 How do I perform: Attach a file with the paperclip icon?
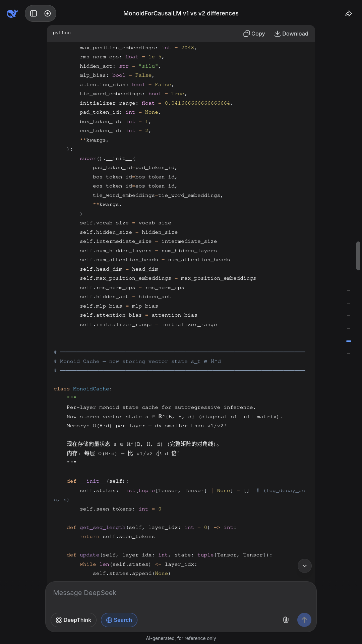click(286, 620)
